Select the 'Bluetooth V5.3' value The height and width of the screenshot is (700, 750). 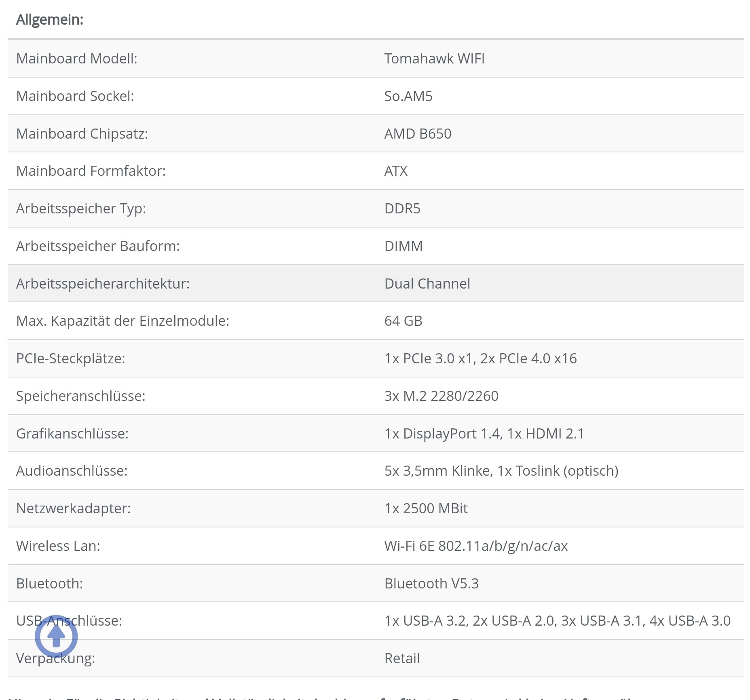click(x=431, y=584)
